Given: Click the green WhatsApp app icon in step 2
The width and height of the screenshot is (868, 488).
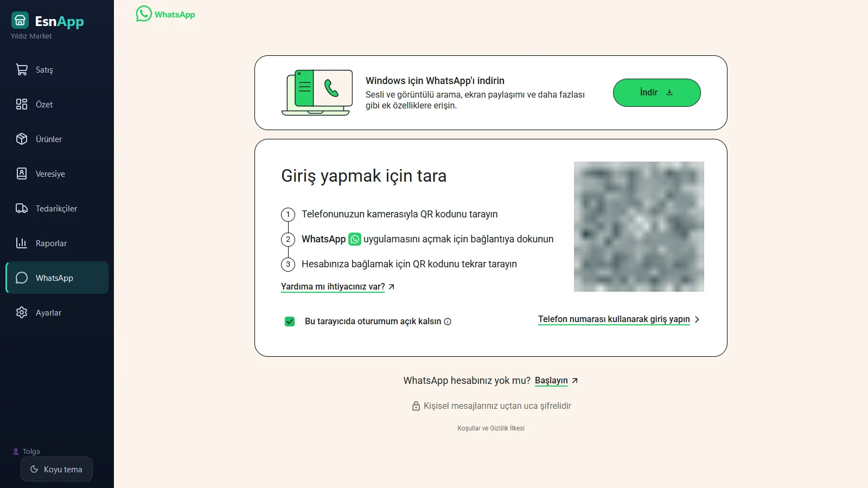Looking at the screenshot, I should tap(355, 239).
